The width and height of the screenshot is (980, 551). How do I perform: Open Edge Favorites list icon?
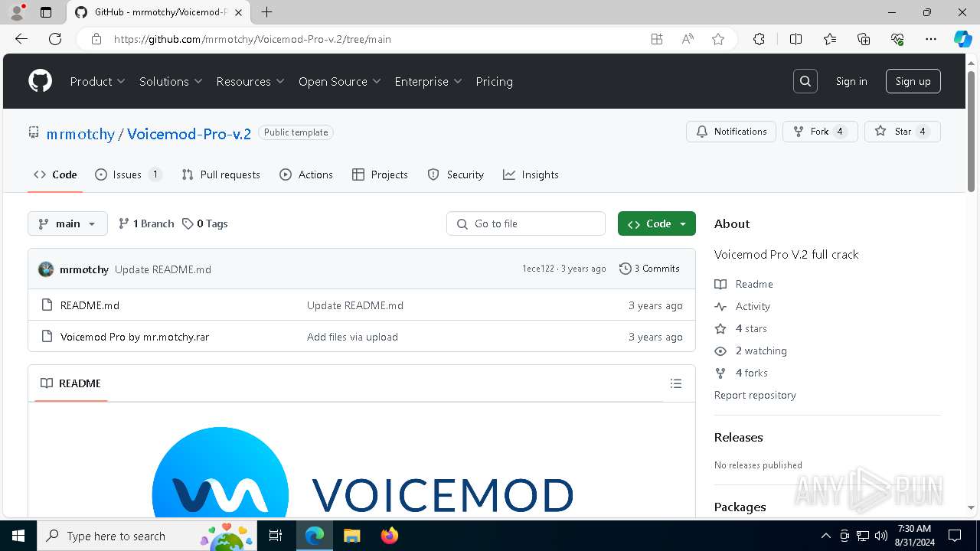830,39
